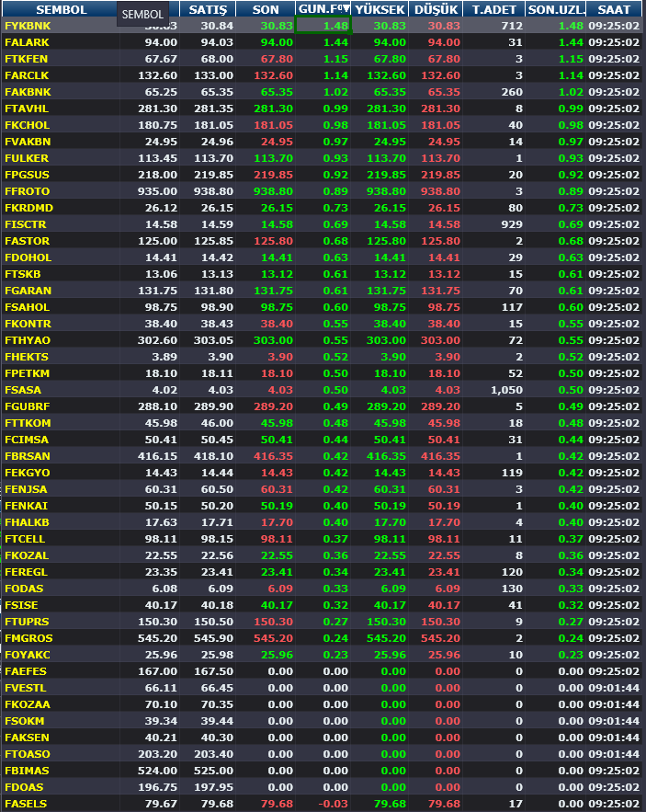
Task: Sort by the SON column header
Action: pos(266,9)
